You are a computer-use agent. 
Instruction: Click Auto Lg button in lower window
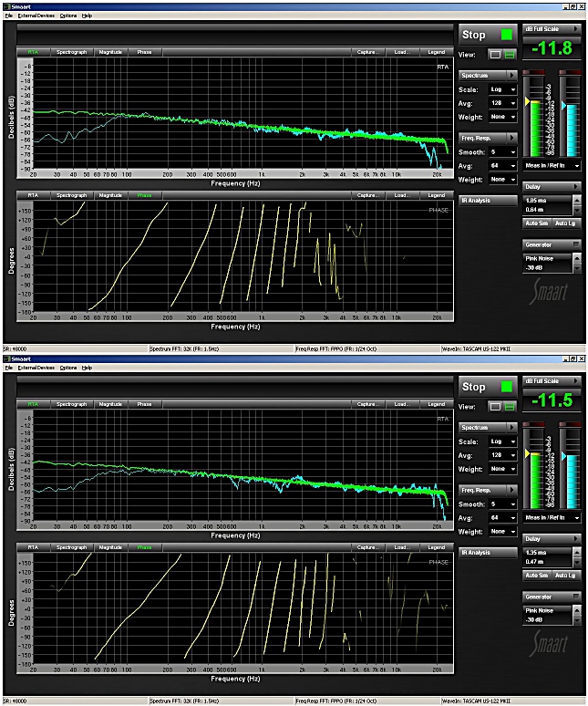coord(565,575)
